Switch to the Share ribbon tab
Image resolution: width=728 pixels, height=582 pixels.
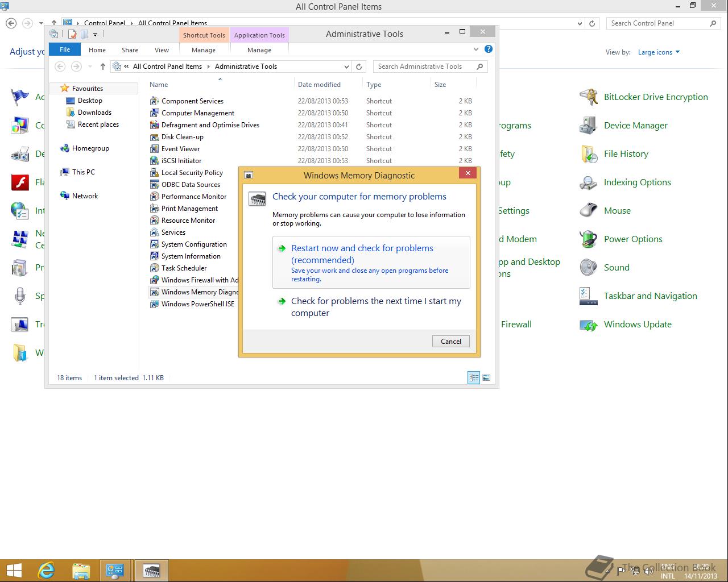click(x=130, y=50)
